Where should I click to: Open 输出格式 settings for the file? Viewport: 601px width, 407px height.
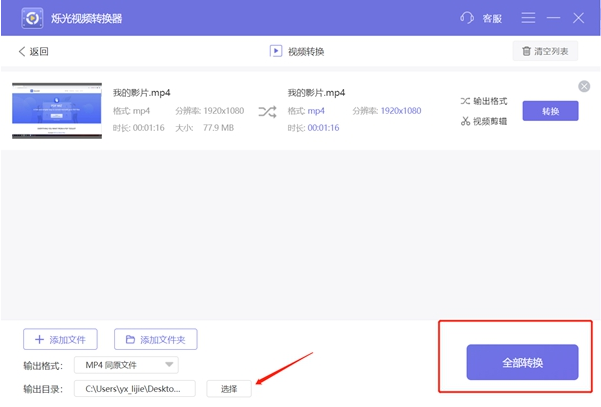[484, 101]
